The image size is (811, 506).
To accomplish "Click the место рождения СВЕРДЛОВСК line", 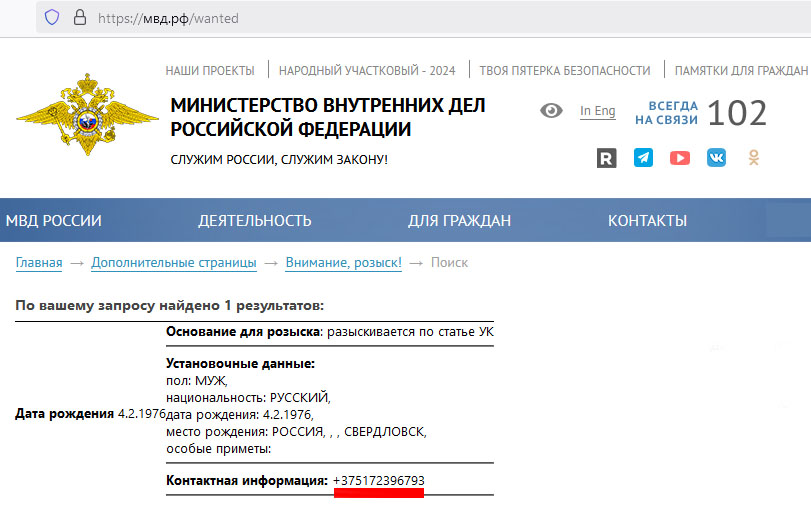I will coord(296,431).
